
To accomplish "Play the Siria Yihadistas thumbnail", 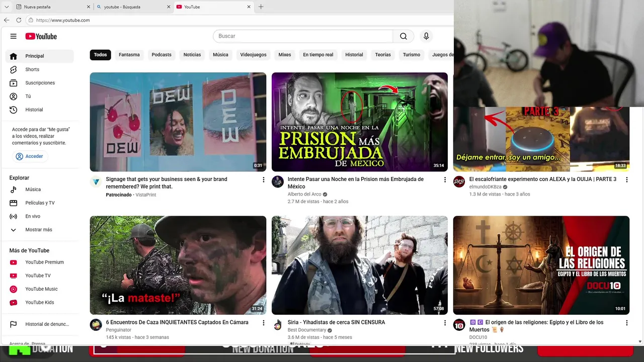I will coord(360,265).
